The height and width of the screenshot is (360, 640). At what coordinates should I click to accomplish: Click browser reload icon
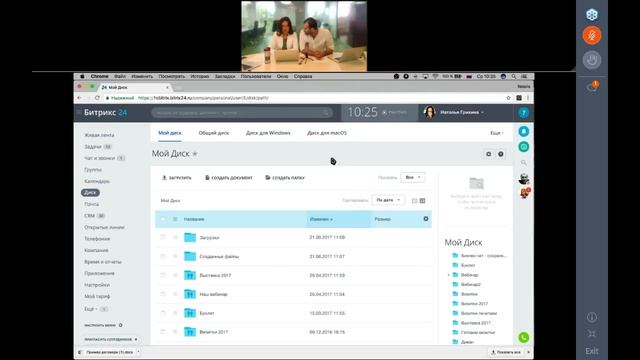pos(97,98)
